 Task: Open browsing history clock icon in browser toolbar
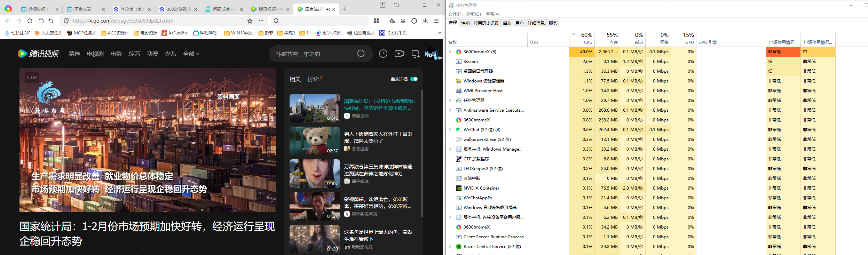[414, 21]
